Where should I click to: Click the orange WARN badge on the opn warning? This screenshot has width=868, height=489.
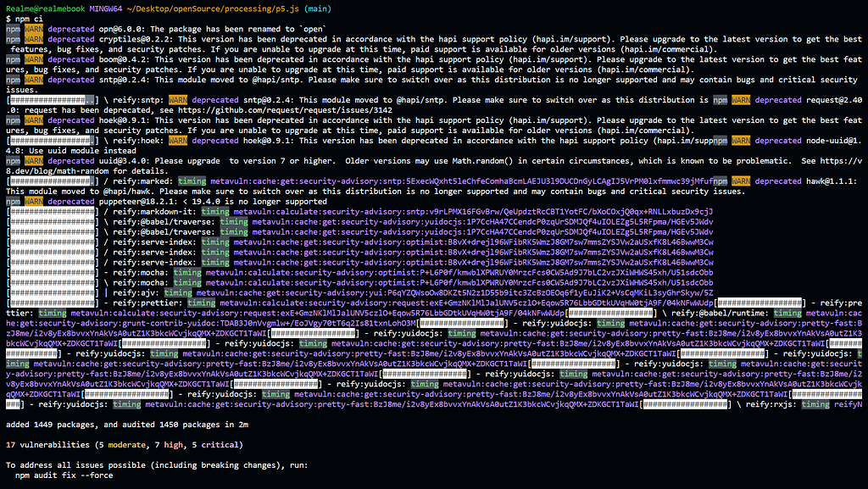coord(31,28)
